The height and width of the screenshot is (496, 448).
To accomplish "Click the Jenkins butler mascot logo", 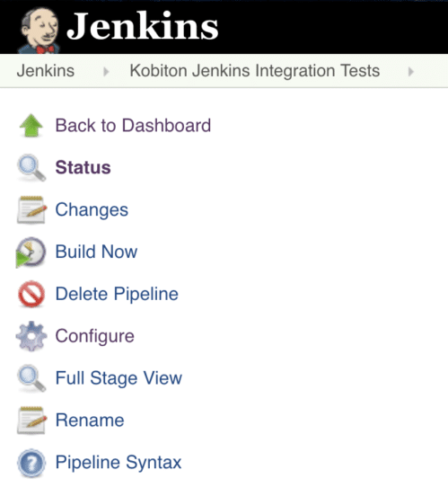I will click(x=40, y=31).
